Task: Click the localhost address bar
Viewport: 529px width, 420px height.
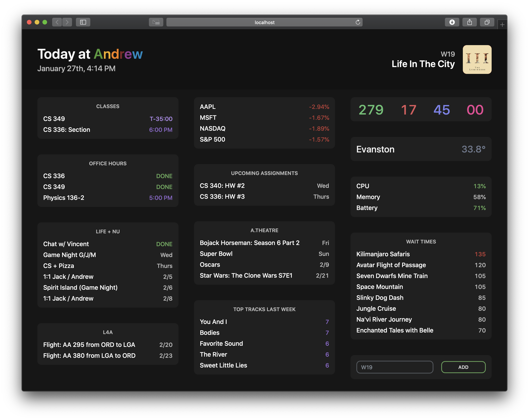Action: [x=264, y=22]
